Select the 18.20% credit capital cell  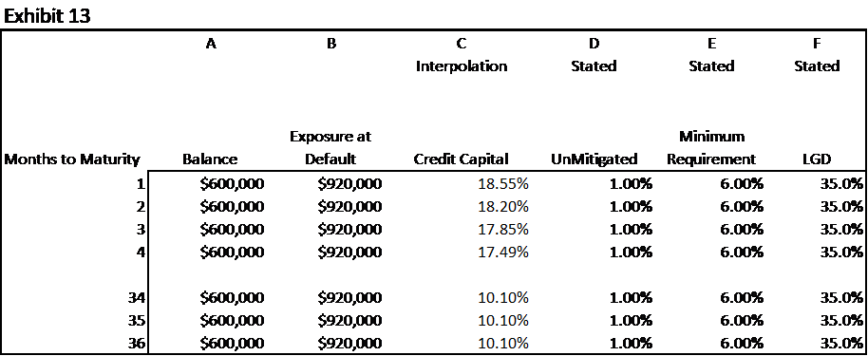tap(503, 207)
